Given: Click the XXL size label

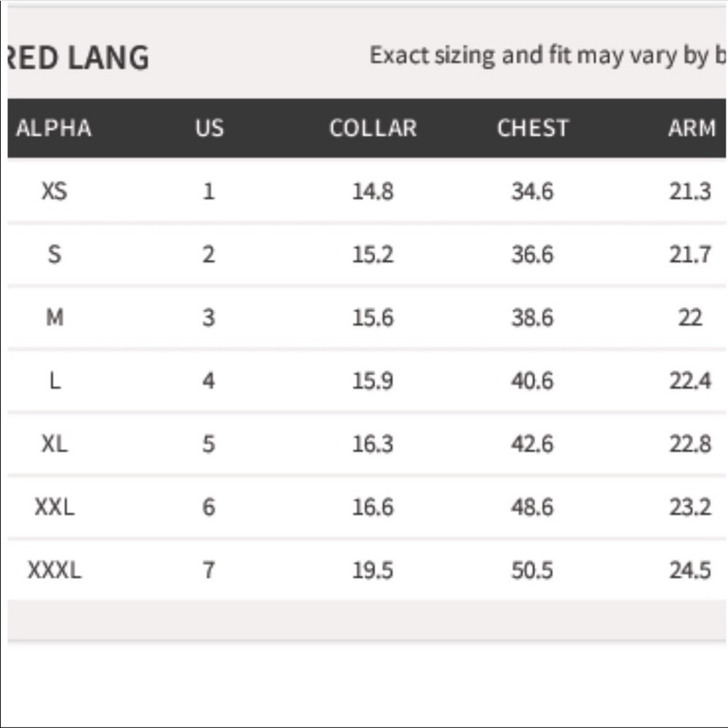Looking at the screenshot, I should [x=55, y=507].
